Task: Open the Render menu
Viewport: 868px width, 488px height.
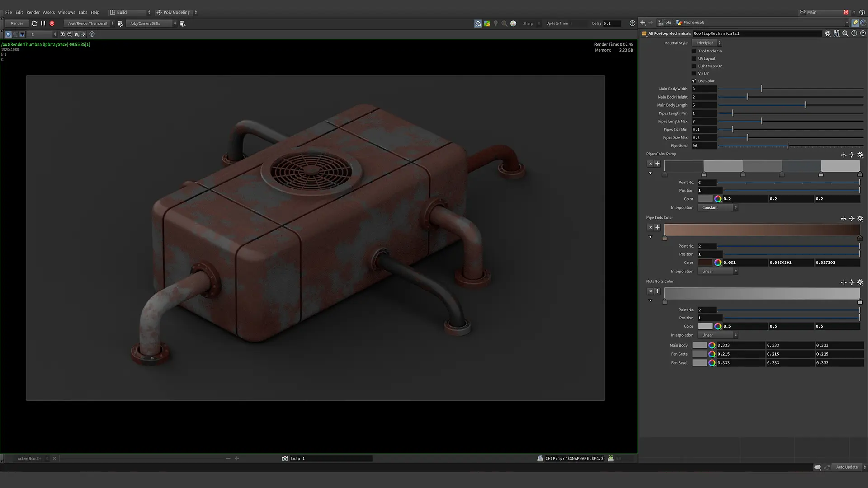Action: 33,12
